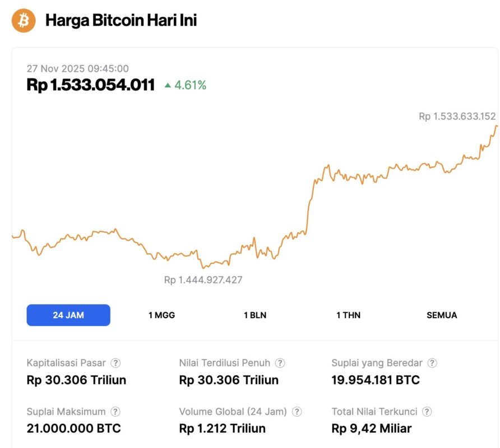This screenshot has height=448, width=500.
Task: Click the low label Rp 1.444.927.427
Action: tap(203, 279)
